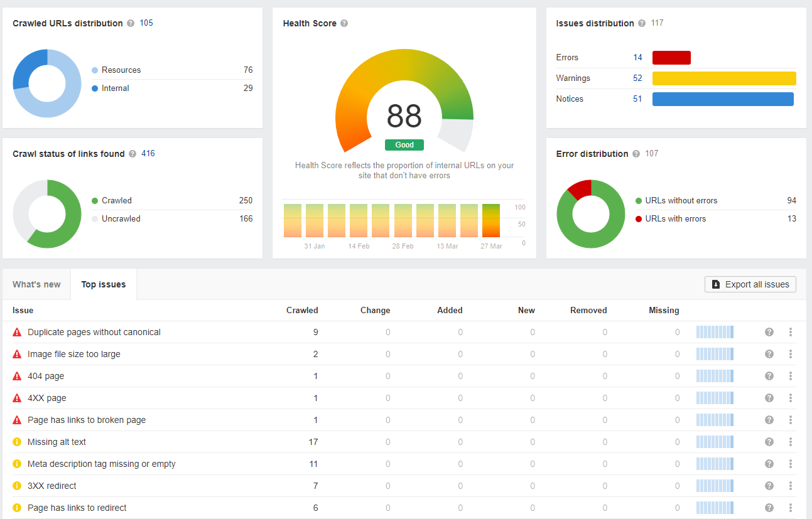Click the New column header
The image size is (812, 519).
coord(526,310)
